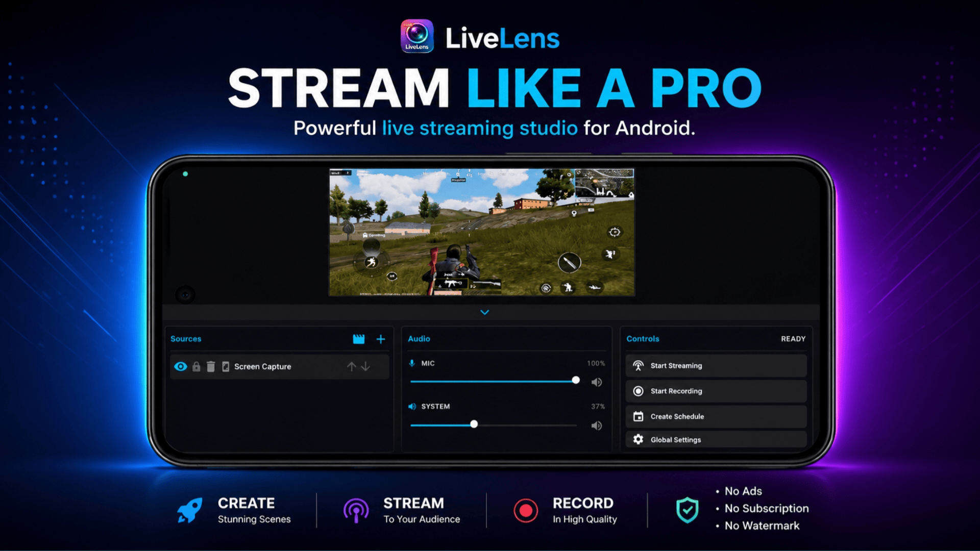Mute the MIC audio speaker icon
980x551 pixels.
[x=597, y=382]
